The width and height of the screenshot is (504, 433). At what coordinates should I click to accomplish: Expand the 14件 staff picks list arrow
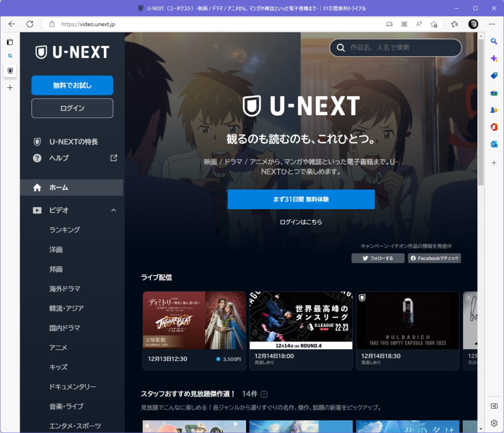pos(264,394)
